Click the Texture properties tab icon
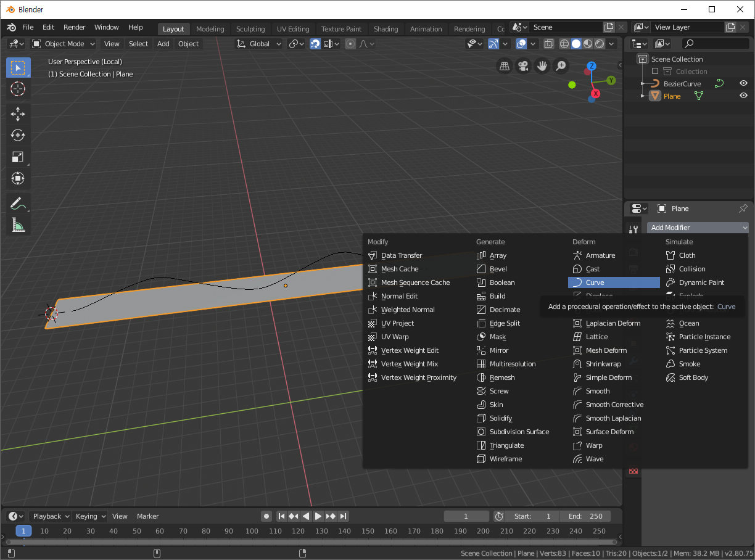 coord(633,471)
